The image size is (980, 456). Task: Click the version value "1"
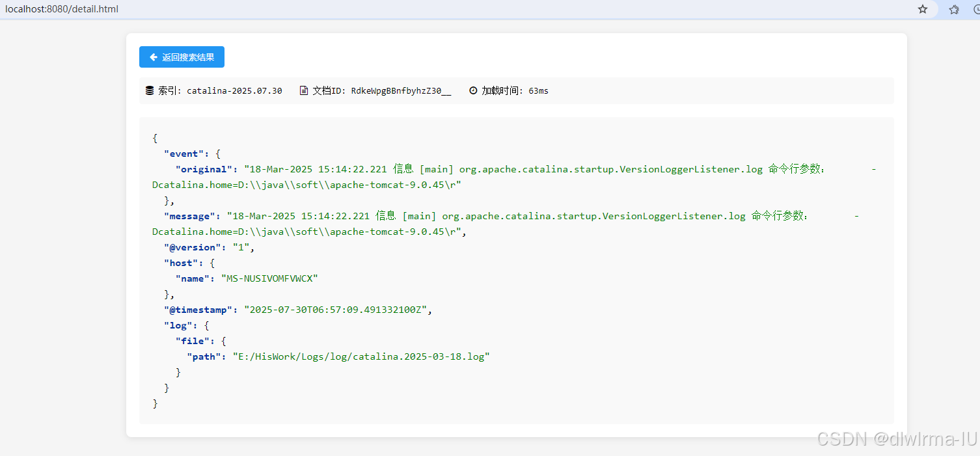click(x=241, y=248)
